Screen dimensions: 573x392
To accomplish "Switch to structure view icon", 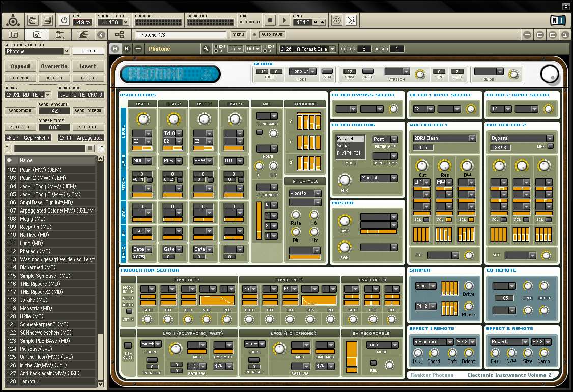I will tap(119, 35).
